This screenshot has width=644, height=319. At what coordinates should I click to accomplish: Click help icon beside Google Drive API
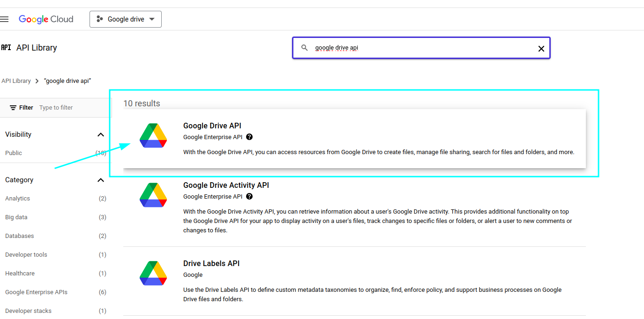(249, 137)
